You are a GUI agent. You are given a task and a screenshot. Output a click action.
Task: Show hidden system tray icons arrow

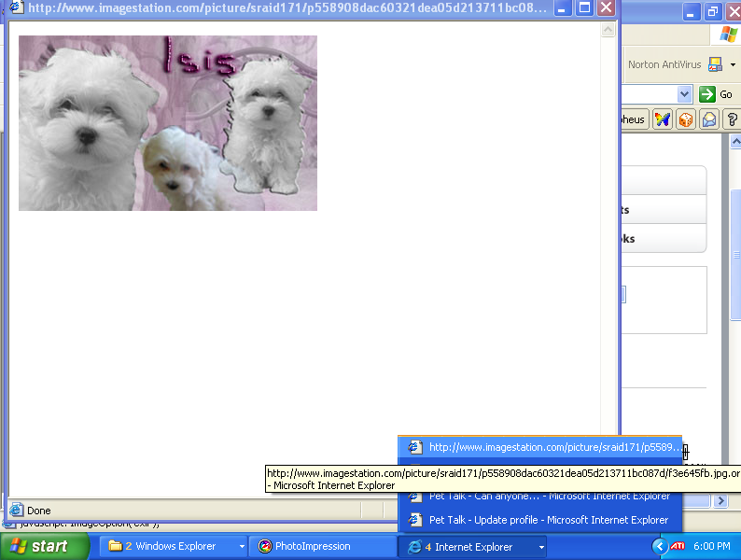click(660, 546)
